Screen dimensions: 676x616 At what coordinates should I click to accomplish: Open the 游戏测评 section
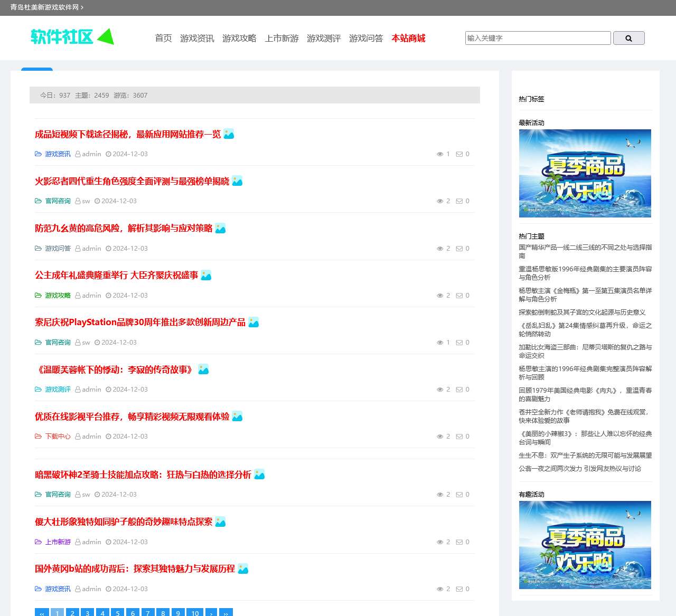(x=323, y=38)
